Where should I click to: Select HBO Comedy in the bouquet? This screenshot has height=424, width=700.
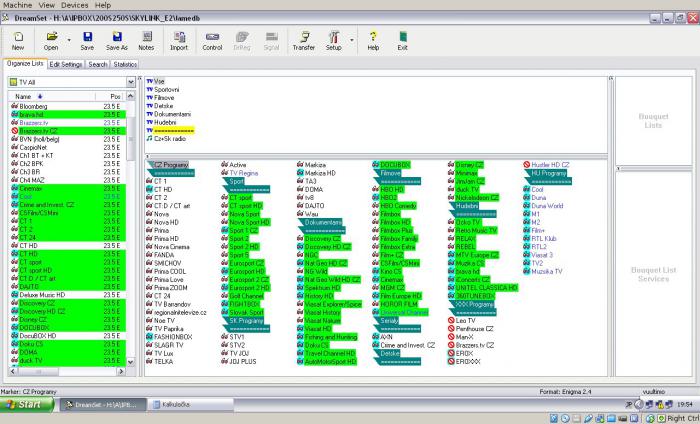[395, 206]
